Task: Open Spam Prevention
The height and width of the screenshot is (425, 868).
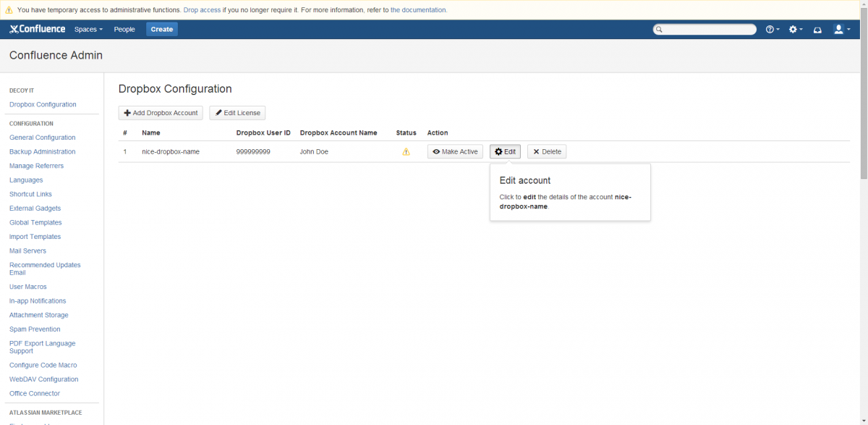Action: (35, 329)
